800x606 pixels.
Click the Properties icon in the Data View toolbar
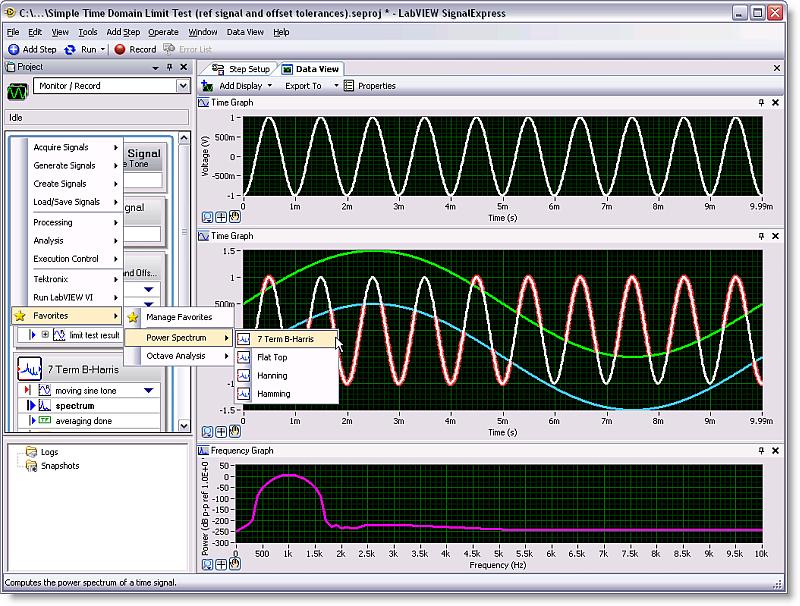click(x=349, y=86)
